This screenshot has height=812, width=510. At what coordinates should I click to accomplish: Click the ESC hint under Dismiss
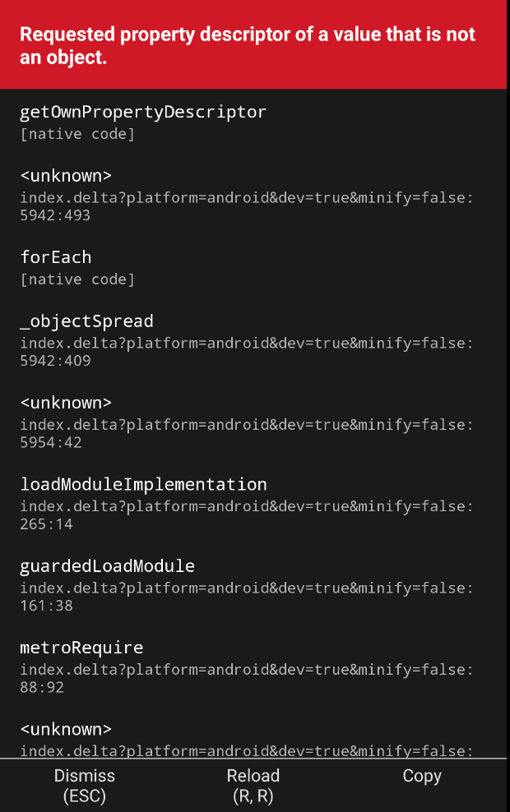coord(85,796)
